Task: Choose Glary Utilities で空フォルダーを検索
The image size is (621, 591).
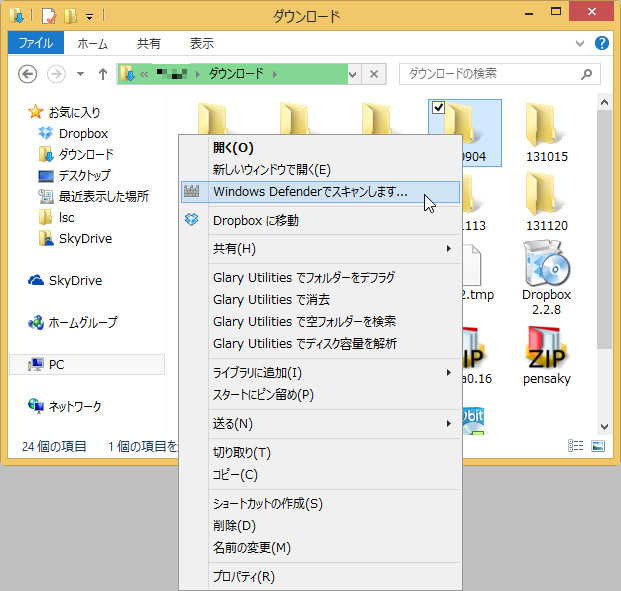Action: pos(320,321)
